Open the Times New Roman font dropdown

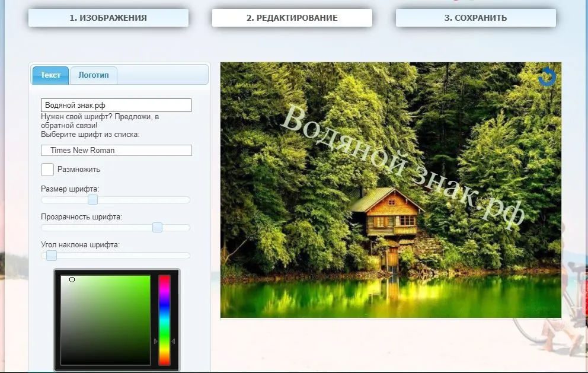[116, 150]
